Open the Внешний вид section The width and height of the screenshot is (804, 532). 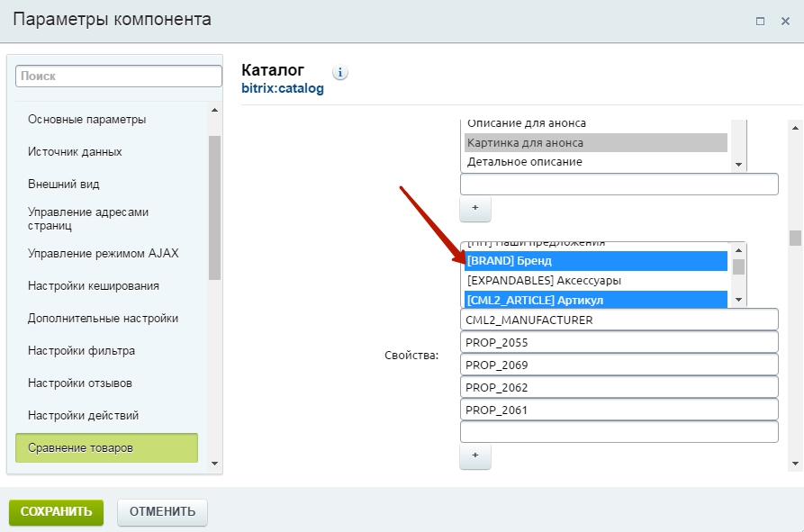pyautogui.click(x=64, y=184)
